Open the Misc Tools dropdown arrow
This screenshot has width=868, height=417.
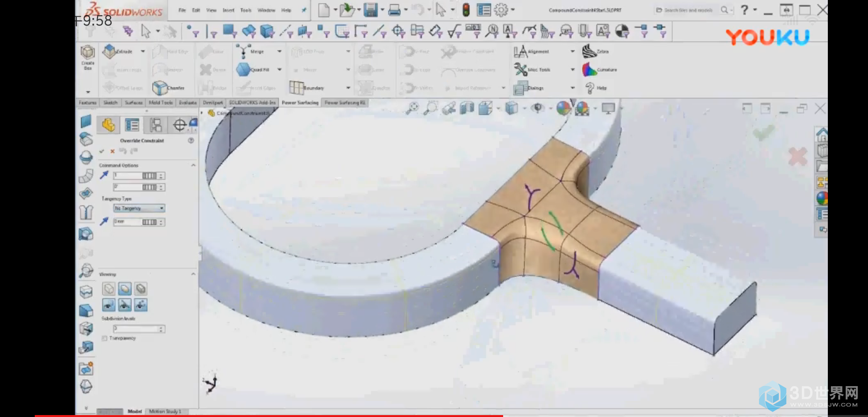[572, 69]
